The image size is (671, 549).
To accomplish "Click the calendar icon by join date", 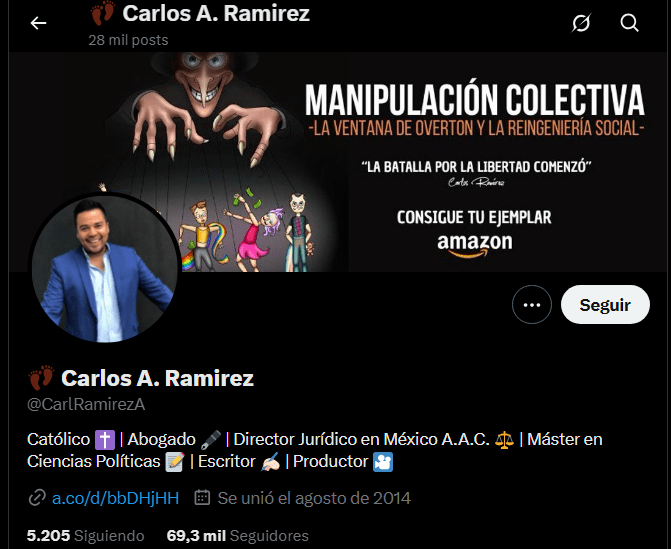I will click(x=202, y=498).
